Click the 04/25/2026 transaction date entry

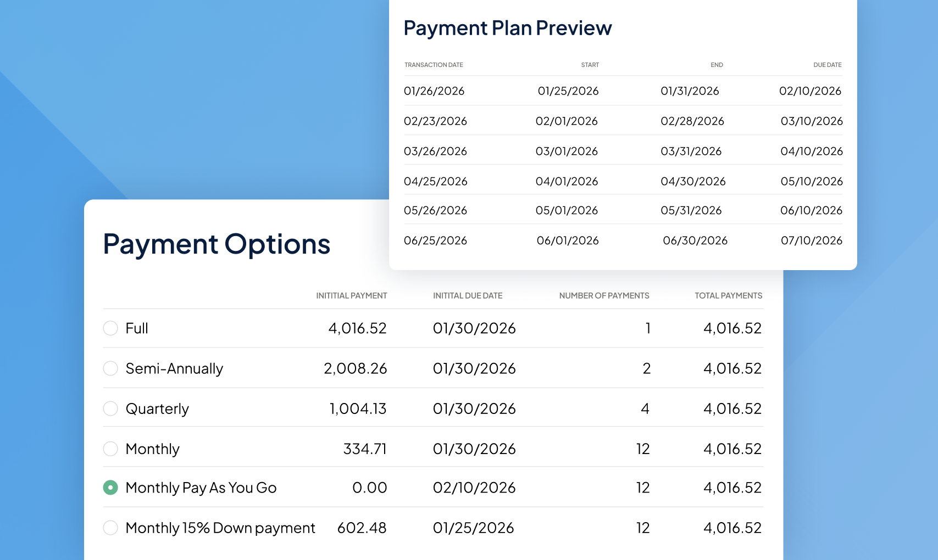(x=435, y=181)
